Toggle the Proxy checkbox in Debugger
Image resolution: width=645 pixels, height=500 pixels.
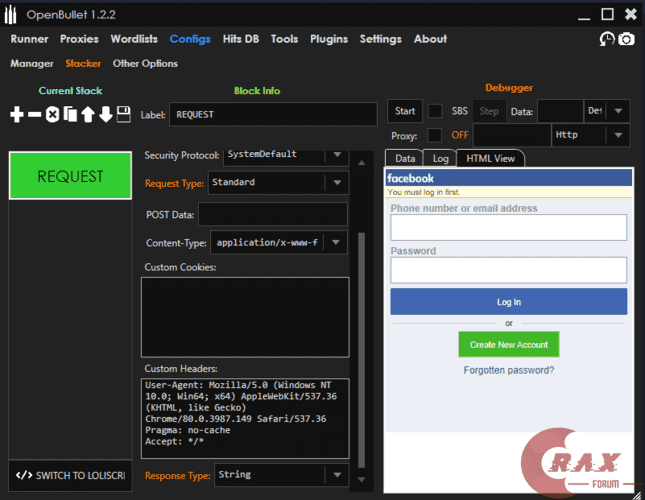click(x=435, y=135)
